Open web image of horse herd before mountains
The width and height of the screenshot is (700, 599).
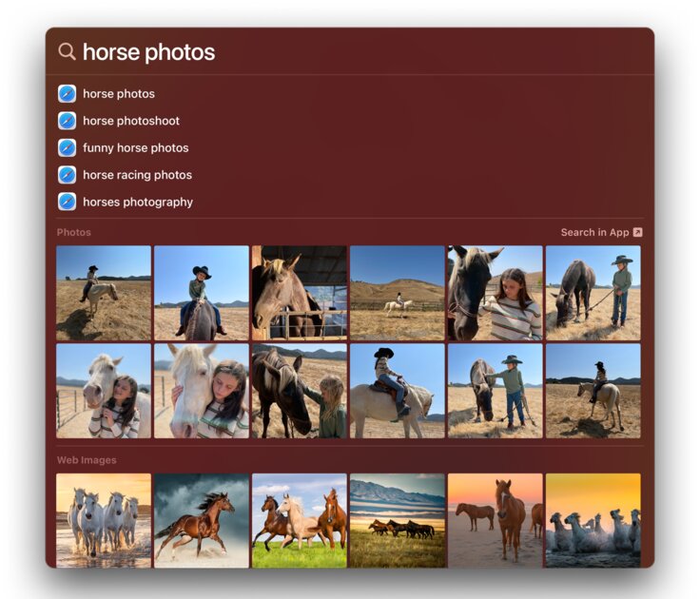click(398, 520)
